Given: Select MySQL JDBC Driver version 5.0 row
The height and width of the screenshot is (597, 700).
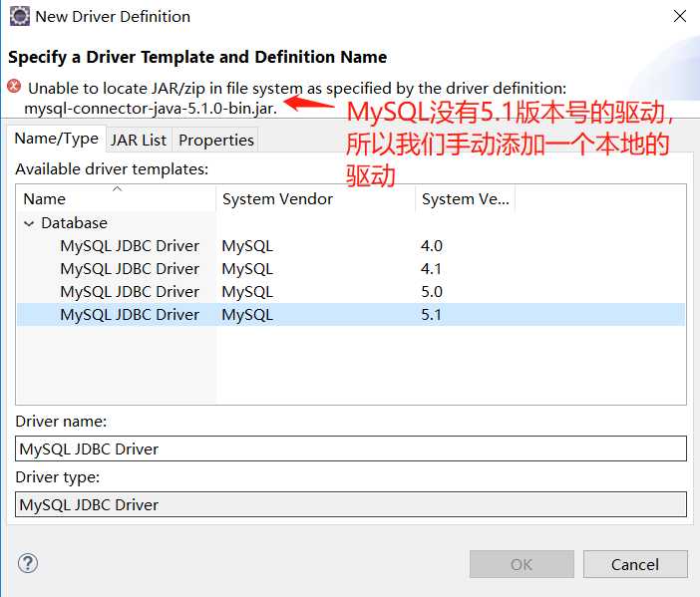Looking at the screenshot, I should pos(350,292).
